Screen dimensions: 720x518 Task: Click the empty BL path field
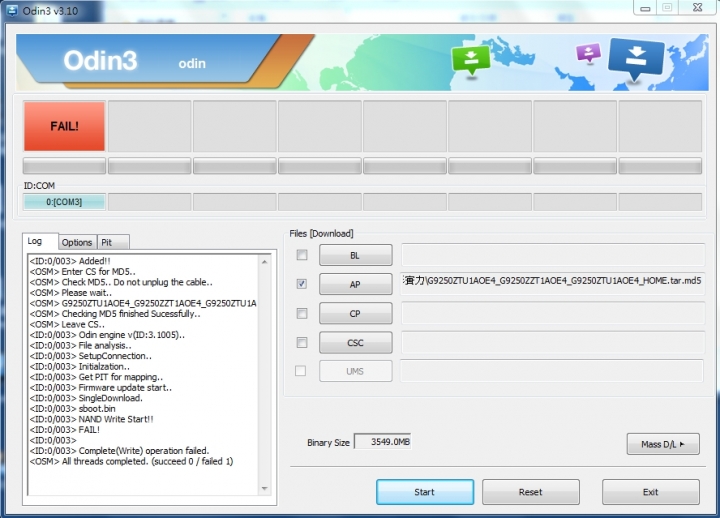553,255
